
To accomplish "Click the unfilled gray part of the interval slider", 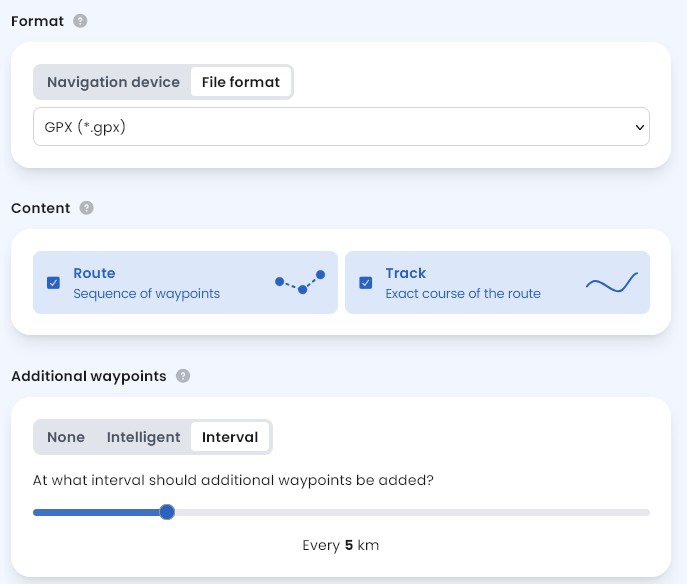I will (410, 512).
